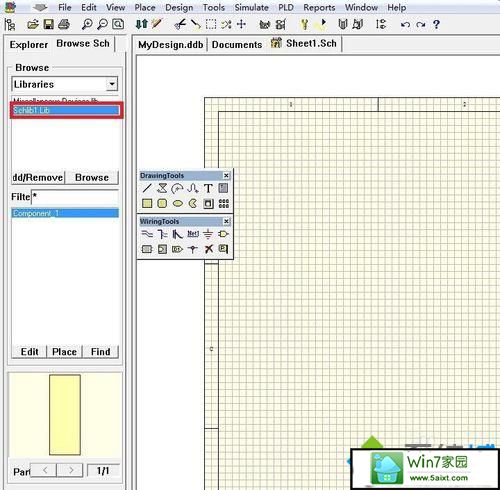This screenshot has height=490, width=500.
Task: Open the Simulate menu
Action: (x=251, y=7)
